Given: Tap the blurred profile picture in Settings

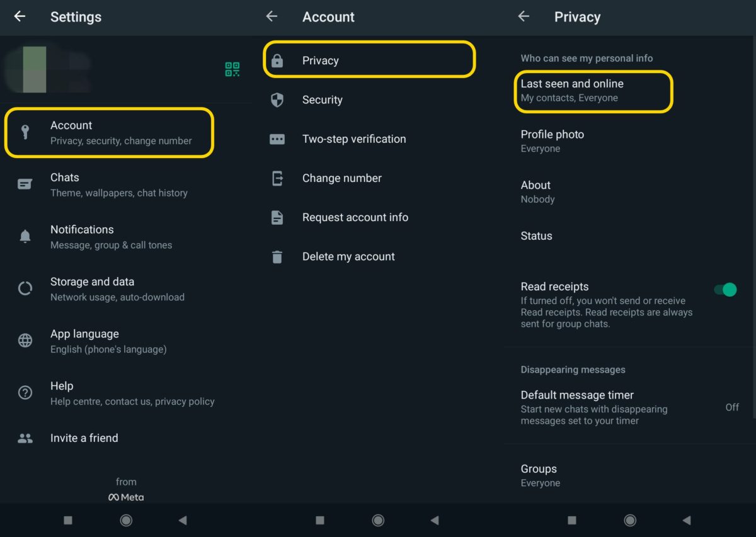Looking at the screenshot, I should click(x=35, y=69).
